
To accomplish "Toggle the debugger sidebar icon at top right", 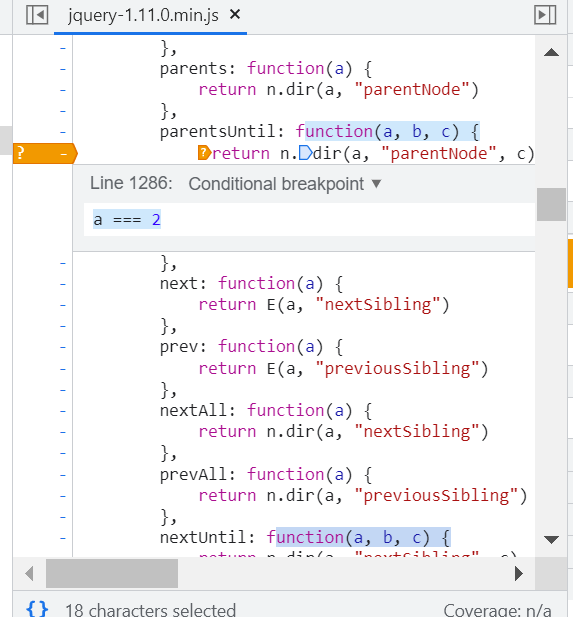I will pos(545,15).
